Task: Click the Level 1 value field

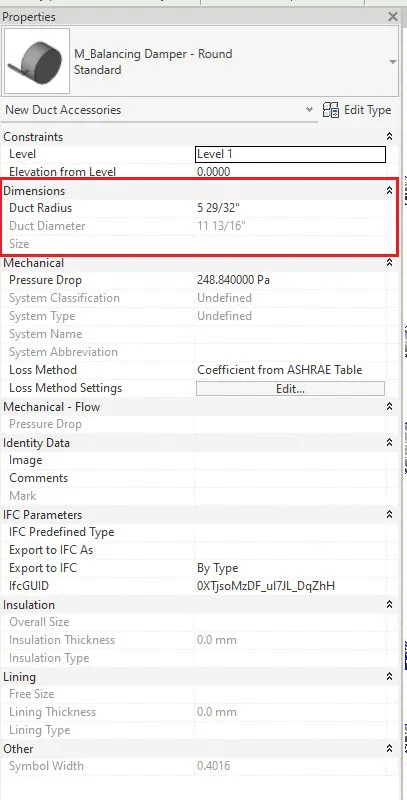Action: click(x=291, y=154)
